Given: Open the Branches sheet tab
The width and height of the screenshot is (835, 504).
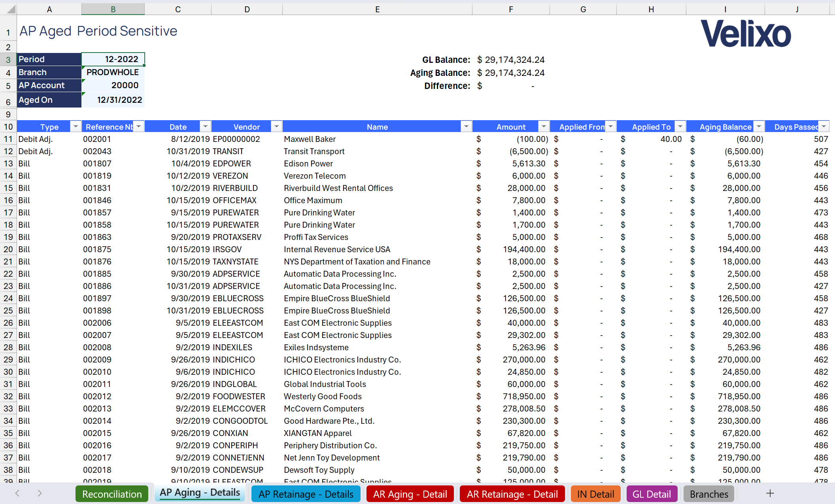Looking at the screenshot, I should tap(709, 494).
